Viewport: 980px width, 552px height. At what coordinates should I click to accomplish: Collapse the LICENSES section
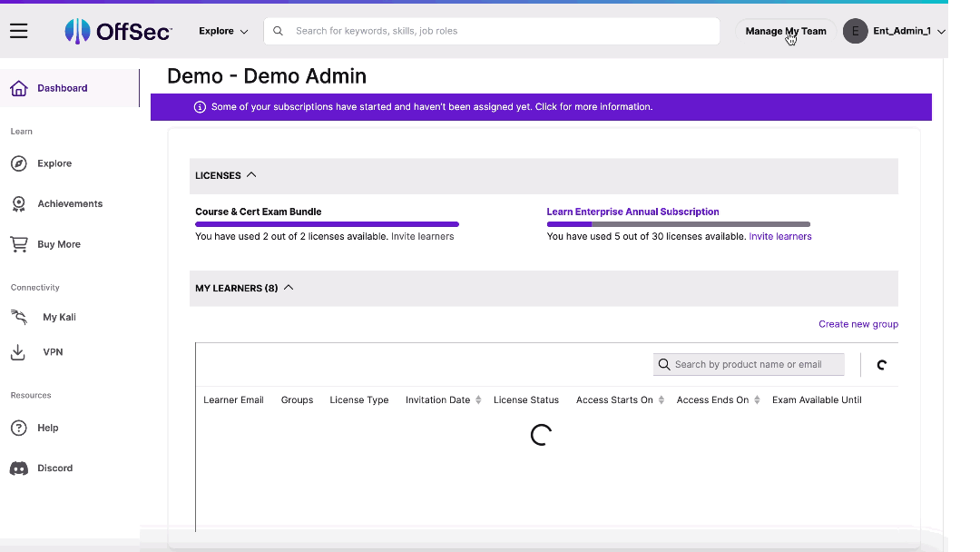pos(251,175)
